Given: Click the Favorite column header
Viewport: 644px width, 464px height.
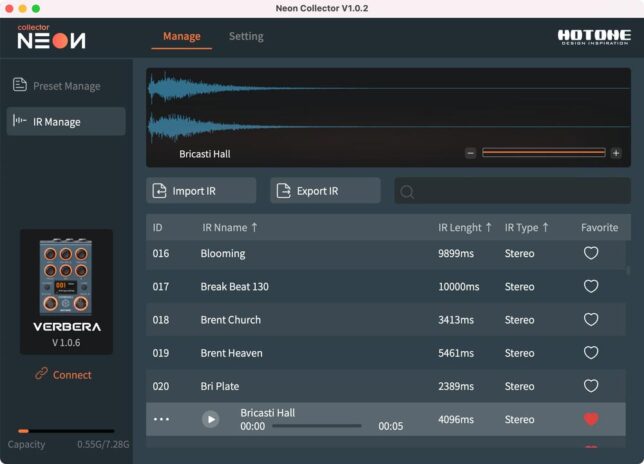Looking at the screenshot, I should 599,227.
